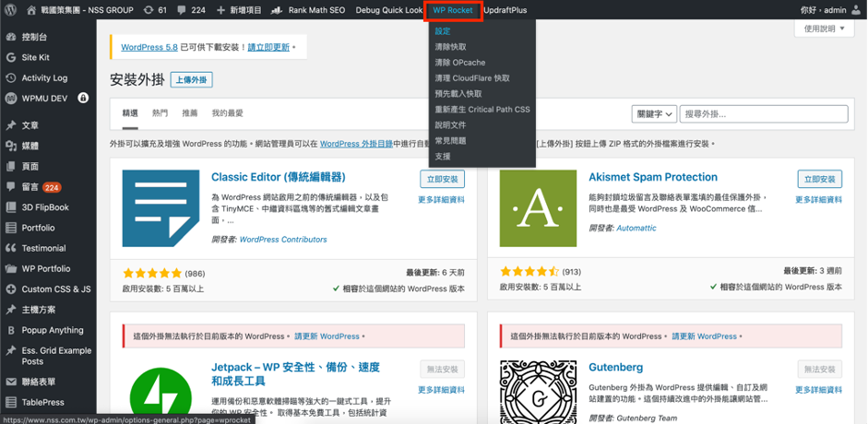
Task: Open 更多詳細資料 for Akismet
Action: coord(819,200)
